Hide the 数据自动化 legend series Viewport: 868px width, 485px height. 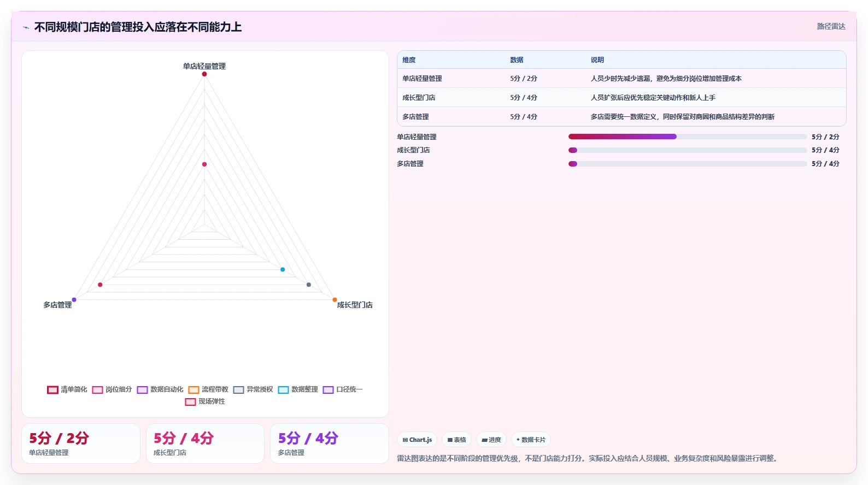point(160,389)
